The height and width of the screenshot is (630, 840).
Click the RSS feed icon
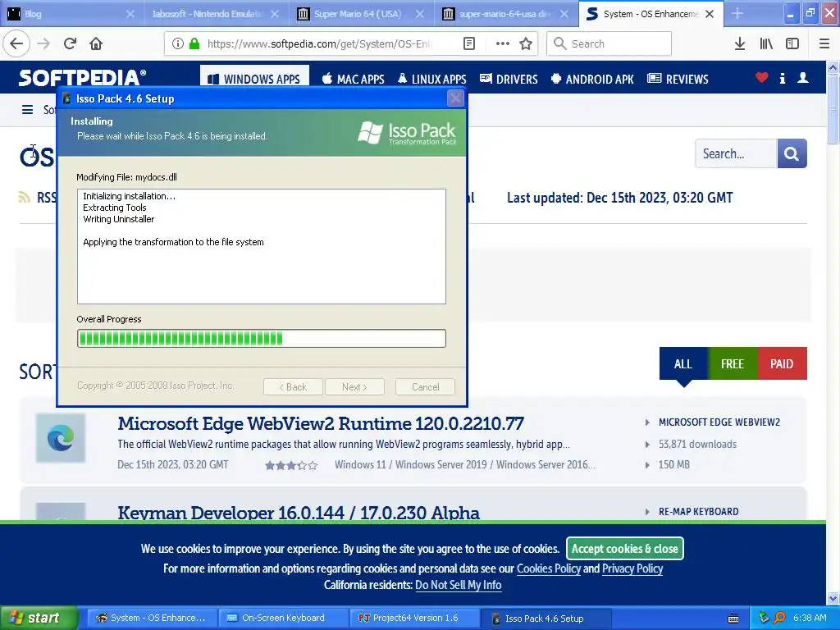(x=24, y=197)
